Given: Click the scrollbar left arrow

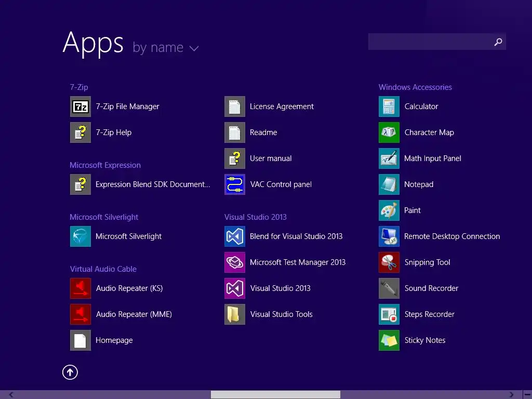Looking at the screenshot, I should click(11, 395).
